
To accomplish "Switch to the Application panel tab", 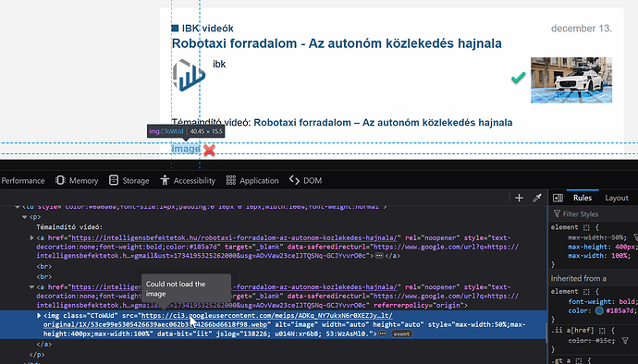I will coord(252,180).
